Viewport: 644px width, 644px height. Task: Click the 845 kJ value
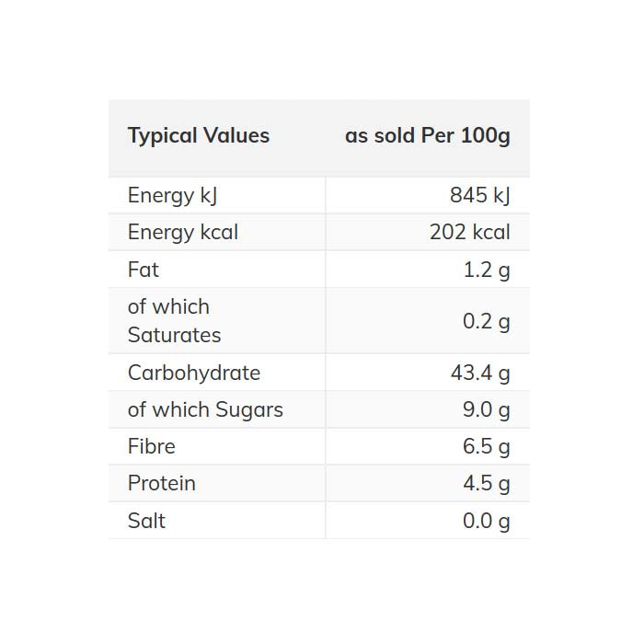[479, 195]
